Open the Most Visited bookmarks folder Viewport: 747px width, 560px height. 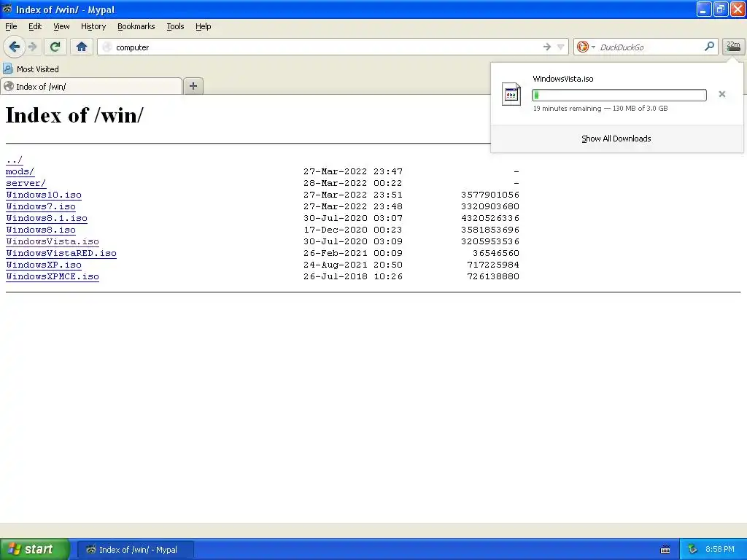click(31, 69)
